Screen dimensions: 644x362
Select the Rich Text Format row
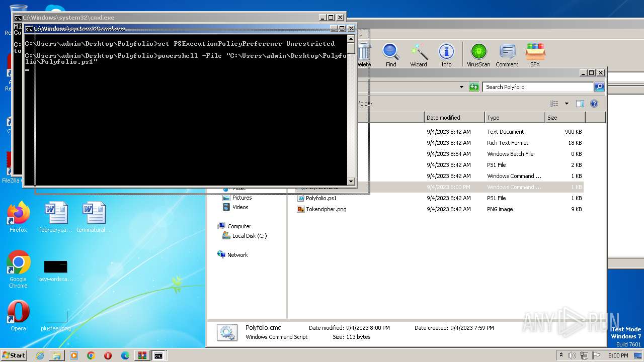point(440,143)
